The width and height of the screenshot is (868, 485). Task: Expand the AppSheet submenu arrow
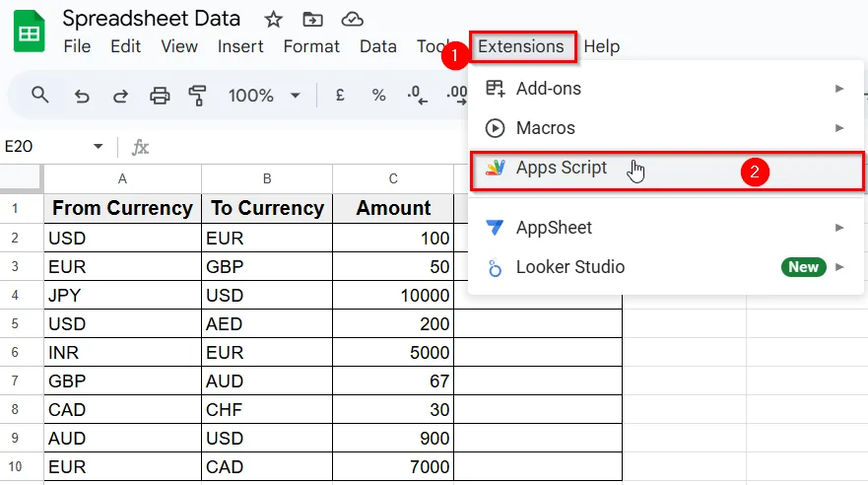[x=839, y=228]
